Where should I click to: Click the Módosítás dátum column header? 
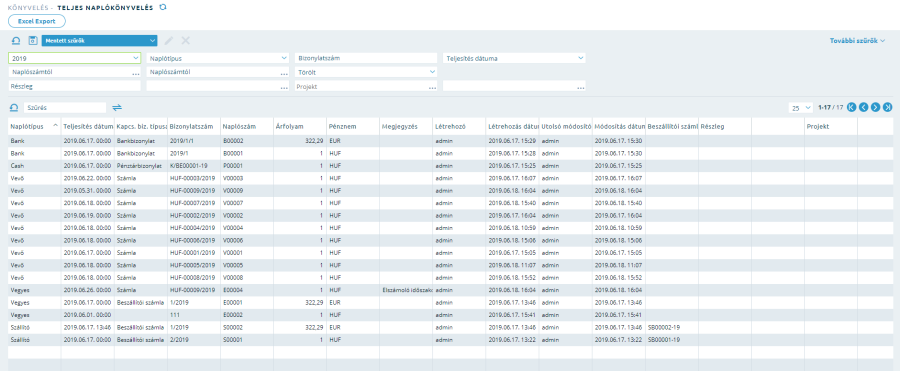coord(619,126)
